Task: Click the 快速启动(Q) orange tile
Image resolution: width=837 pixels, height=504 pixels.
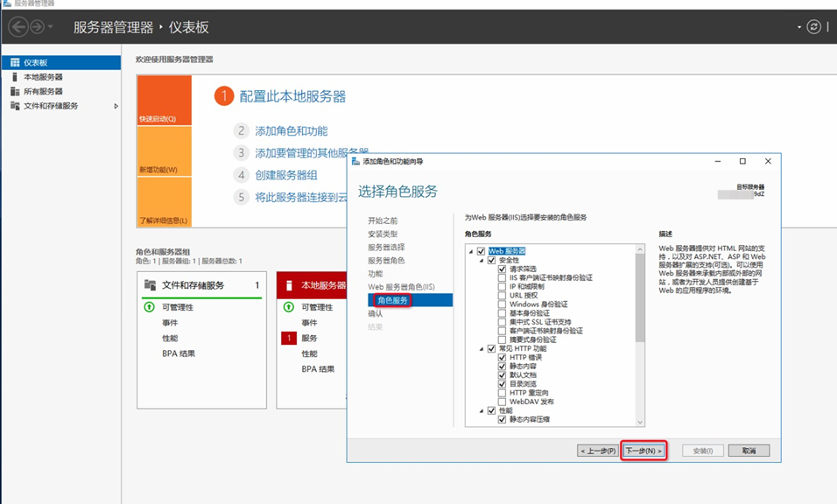Action: tap(164, 100)
